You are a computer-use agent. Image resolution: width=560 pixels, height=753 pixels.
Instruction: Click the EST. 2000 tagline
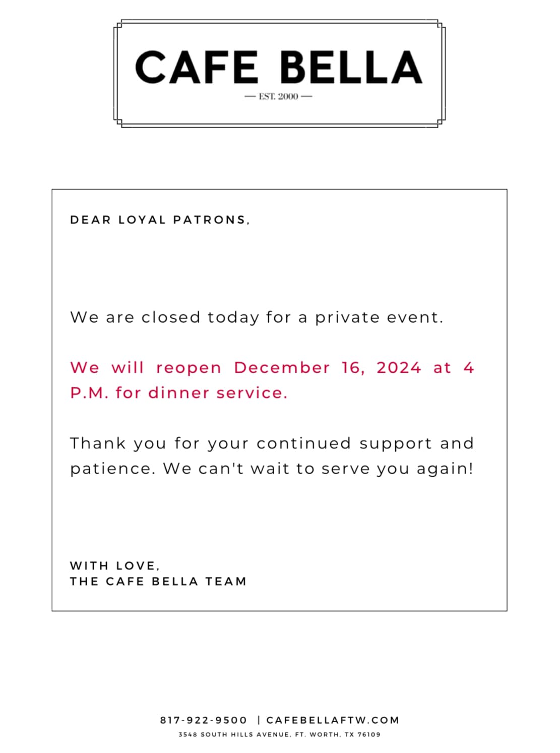278,96
